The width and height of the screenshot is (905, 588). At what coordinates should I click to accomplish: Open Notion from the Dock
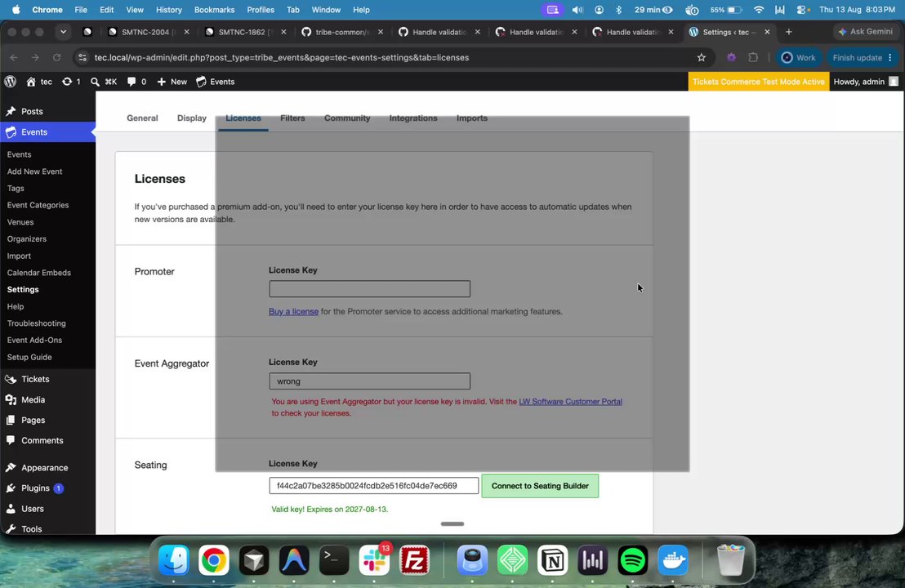click(552, 560)
